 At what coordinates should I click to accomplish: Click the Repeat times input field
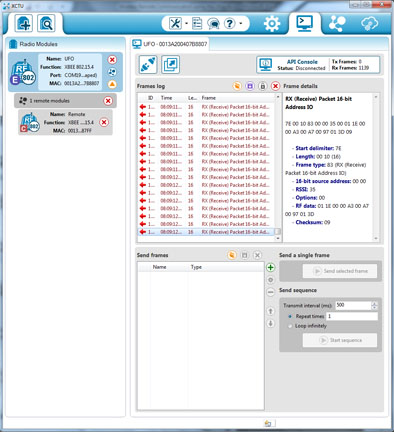[352, 316]
